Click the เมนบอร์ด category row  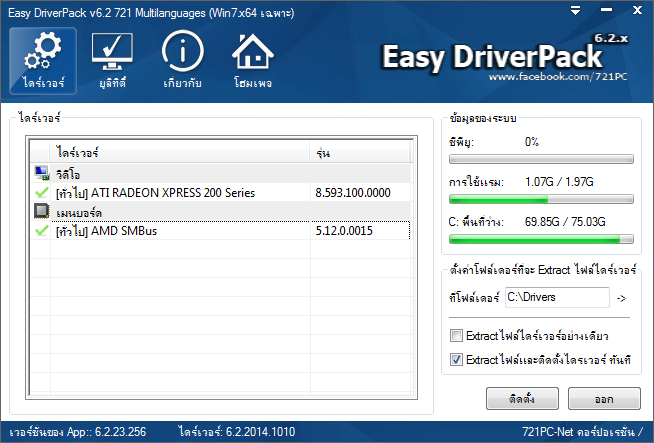221,211
